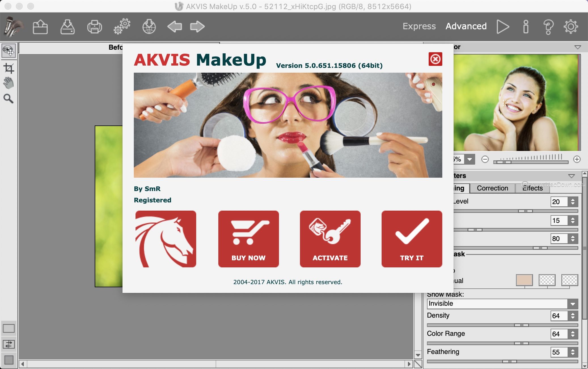588x369 pixels.
Task: Click the single window view mode icon
Action: [9, 328]
